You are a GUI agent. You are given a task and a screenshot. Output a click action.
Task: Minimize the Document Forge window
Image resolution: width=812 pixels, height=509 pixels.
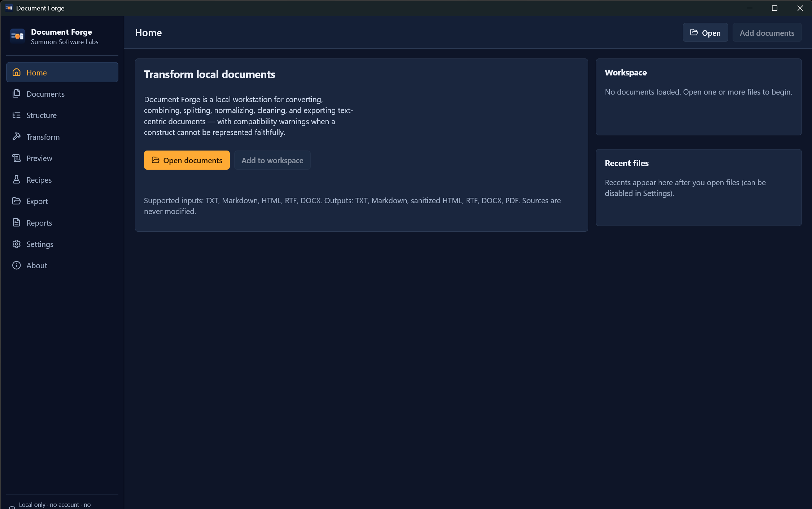pos(750,8)
